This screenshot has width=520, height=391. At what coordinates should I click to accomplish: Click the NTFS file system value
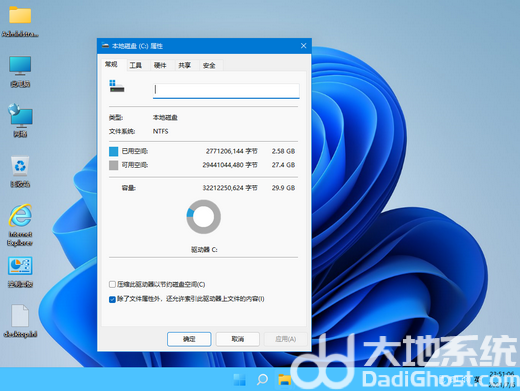pyautogui.click(x=160, y=131)
